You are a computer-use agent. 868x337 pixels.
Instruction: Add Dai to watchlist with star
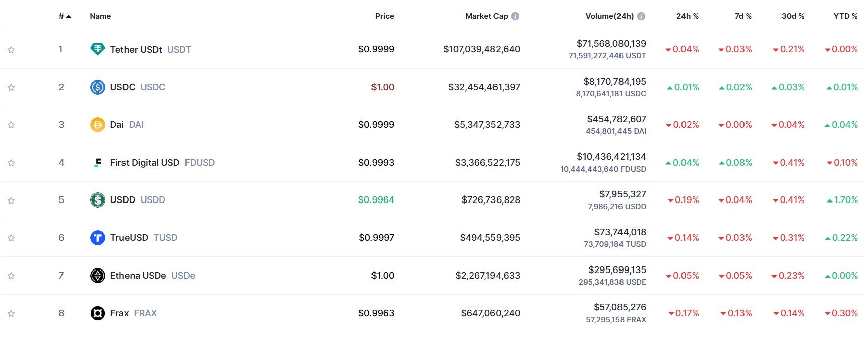pyautogui.click(x=11, y=125)
